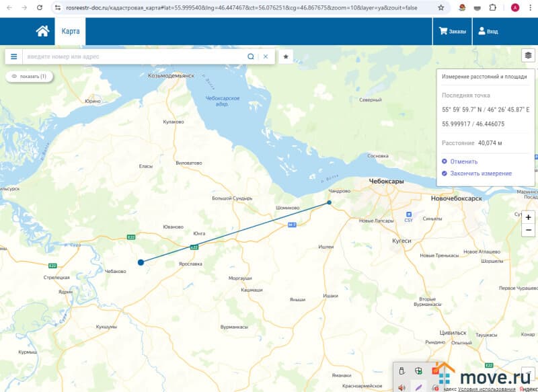Click the large start point of measurement line

[x=141, y=262]
